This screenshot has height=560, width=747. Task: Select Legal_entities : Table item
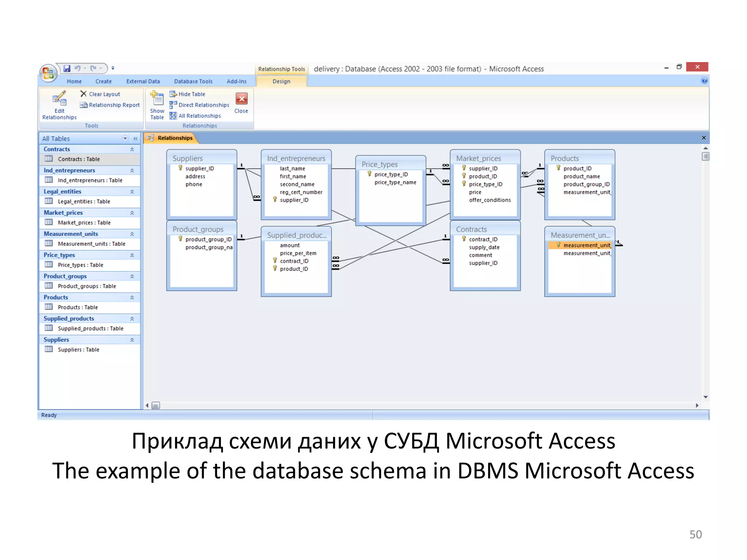click(x=89, y=201)
